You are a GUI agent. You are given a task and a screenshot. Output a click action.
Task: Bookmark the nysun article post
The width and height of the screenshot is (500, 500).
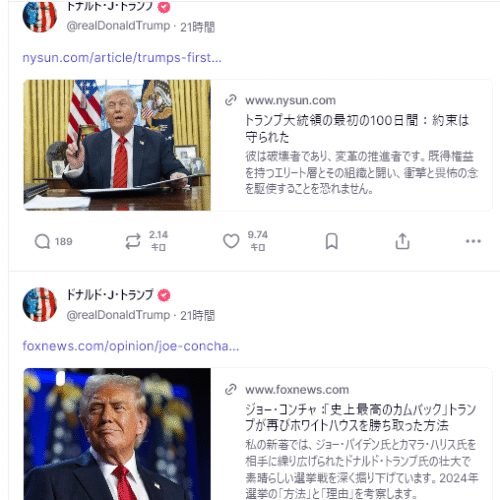click(x=332, y=241)
